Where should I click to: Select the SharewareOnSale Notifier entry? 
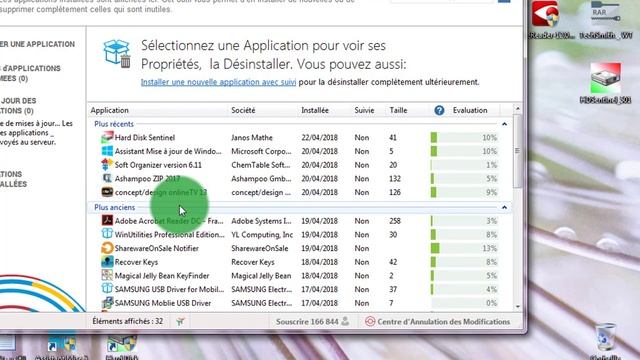click(x=157, y=248)
